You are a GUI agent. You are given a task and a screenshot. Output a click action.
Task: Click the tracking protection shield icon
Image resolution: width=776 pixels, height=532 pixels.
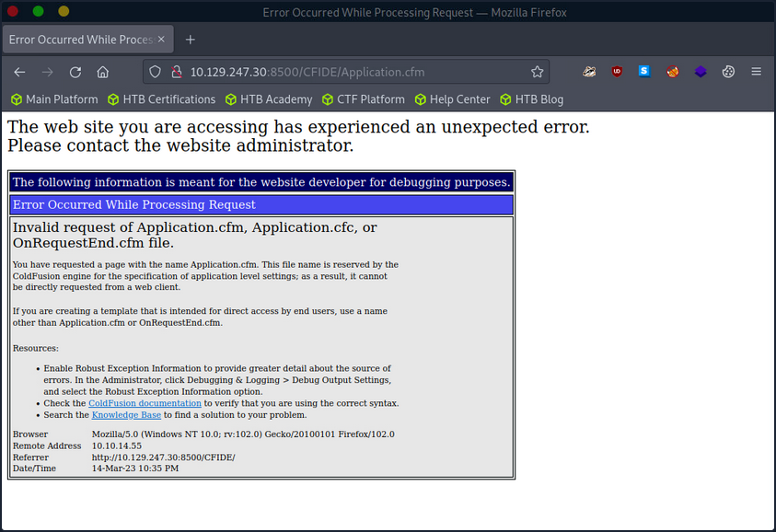click(155, 72)
